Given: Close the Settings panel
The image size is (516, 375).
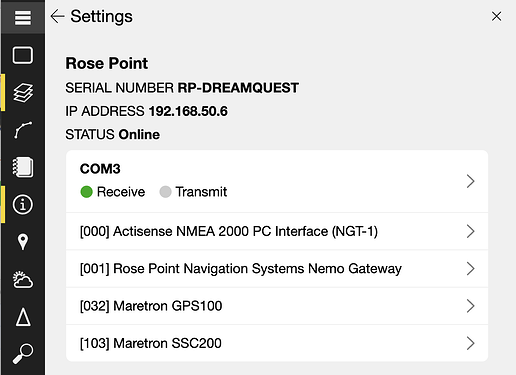Looking at the screenshot, I should [496, 16].
